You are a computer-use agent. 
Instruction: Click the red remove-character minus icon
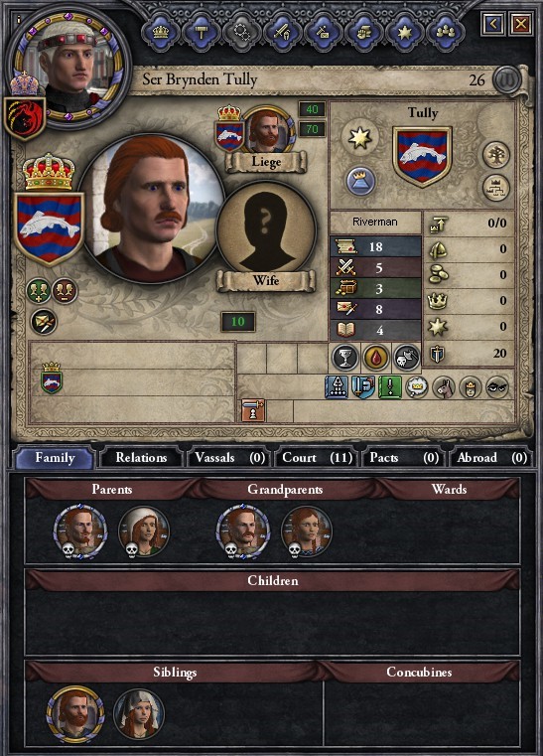65,291
